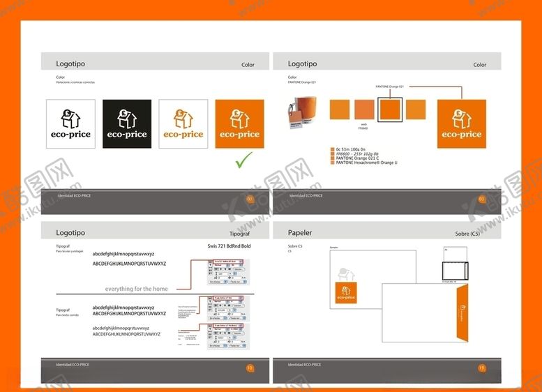This screenshot has width=542, height=392.
Task: Click the green checkmark under the orange logo
Action: [243, 162]
